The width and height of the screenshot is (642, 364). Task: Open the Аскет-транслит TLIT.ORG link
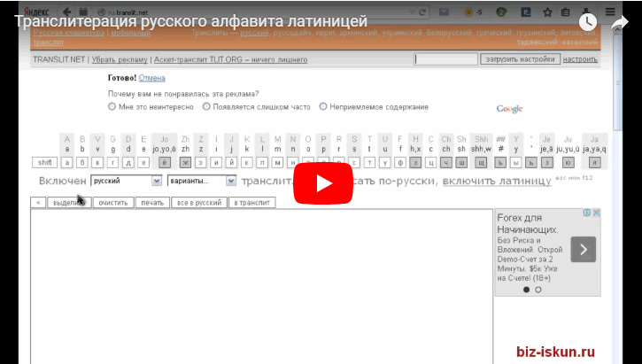pos(230,59)
